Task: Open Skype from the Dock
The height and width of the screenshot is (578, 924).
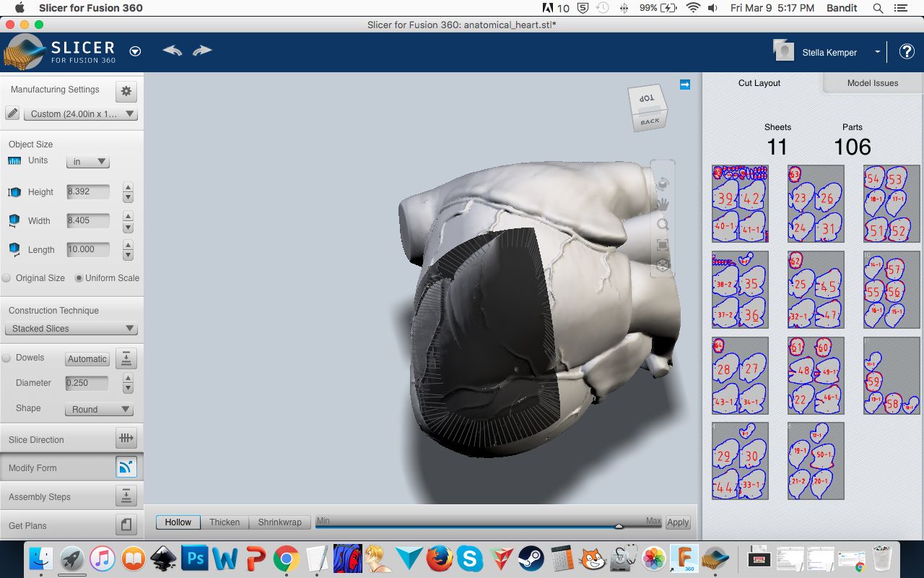Action: point(470,558)
